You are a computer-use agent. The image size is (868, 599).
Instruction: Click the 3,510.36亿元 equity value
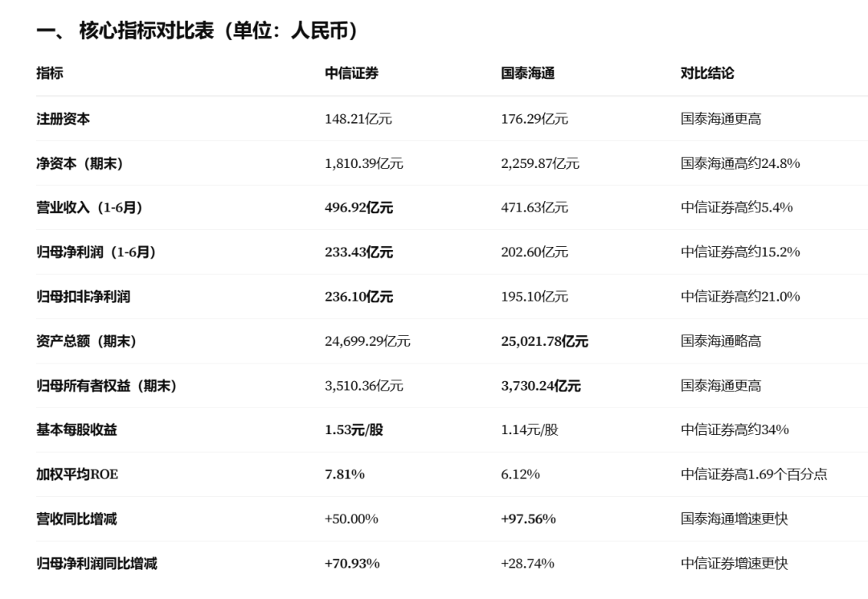pos(364,385)
